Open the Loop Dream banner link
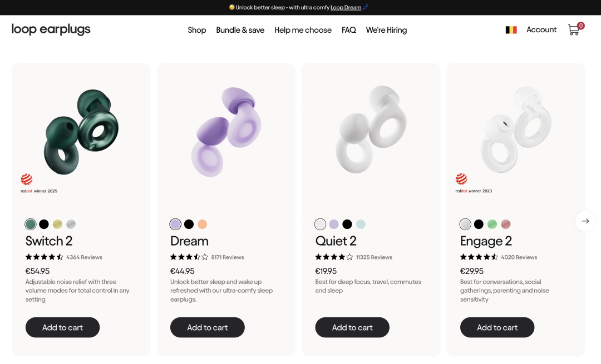601x364 pixels. click(346, 8)
